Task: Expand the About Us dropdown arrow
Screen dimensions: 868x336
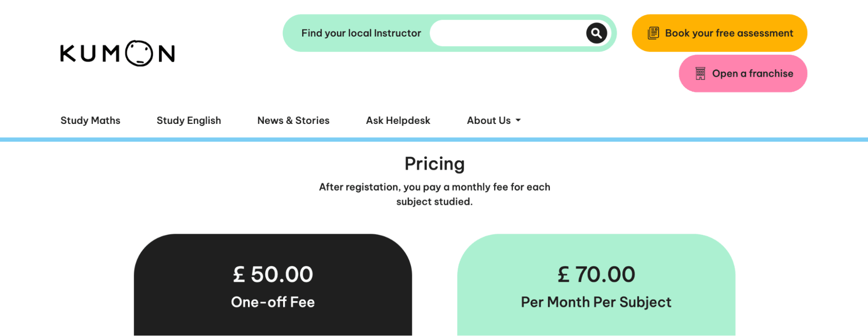Action: (x=518, y=120)
